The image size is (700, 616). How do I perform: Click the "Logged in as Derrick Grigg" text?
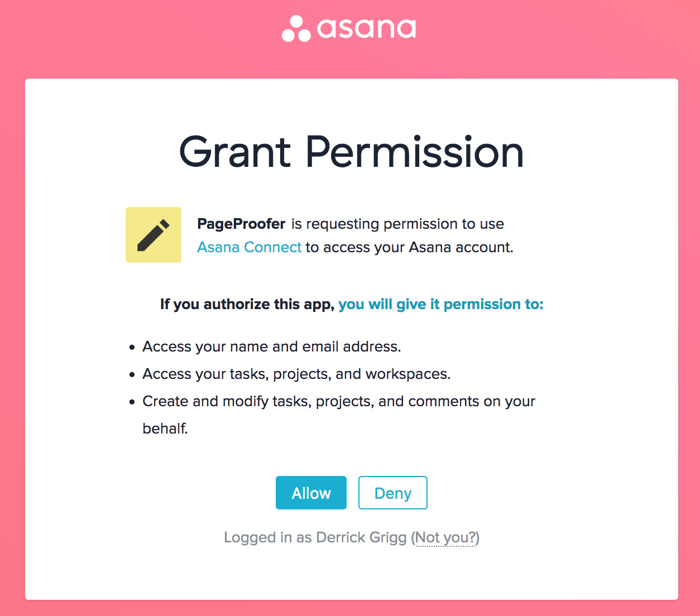click(x=315, y=537)
